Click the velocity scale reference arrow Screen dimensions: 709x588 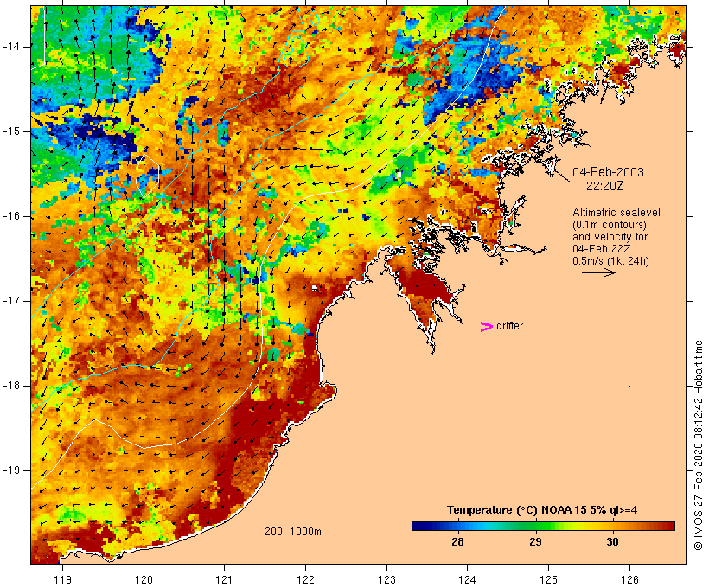[598, 272]
